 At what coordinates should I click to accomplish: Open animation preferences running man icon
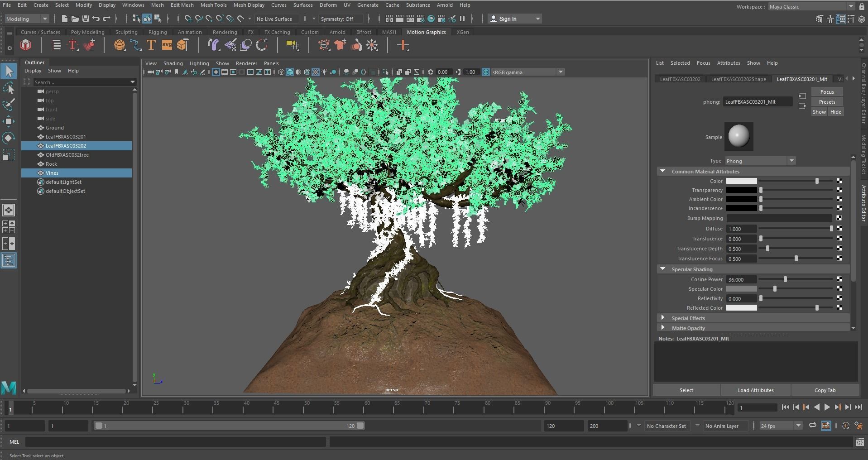tap(858, 426)
